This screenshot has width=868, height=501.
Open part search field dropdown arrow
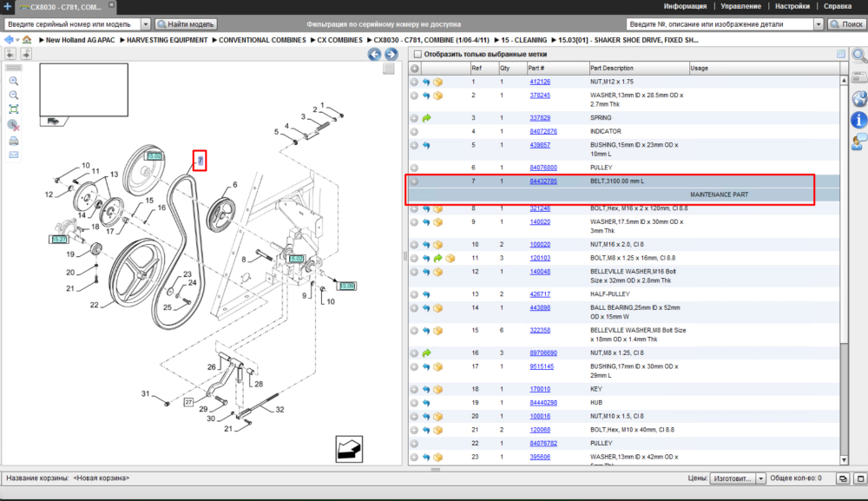[819, 24]
